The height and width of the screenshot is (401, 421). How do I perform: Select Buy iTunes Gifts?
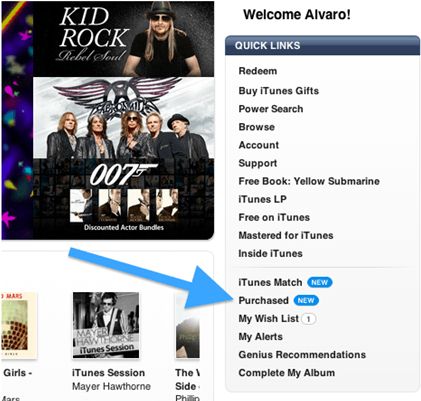pos(279,91)
